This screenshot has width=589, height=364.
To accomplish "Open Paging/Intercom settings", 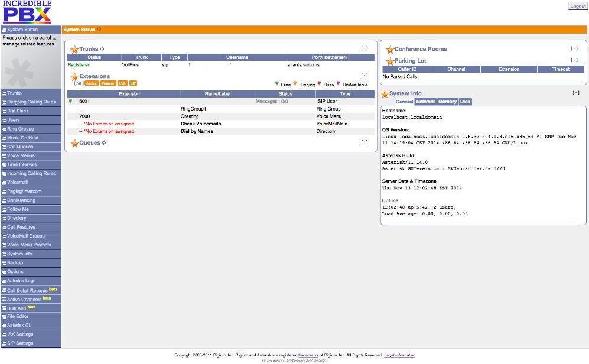I will 31,191.
